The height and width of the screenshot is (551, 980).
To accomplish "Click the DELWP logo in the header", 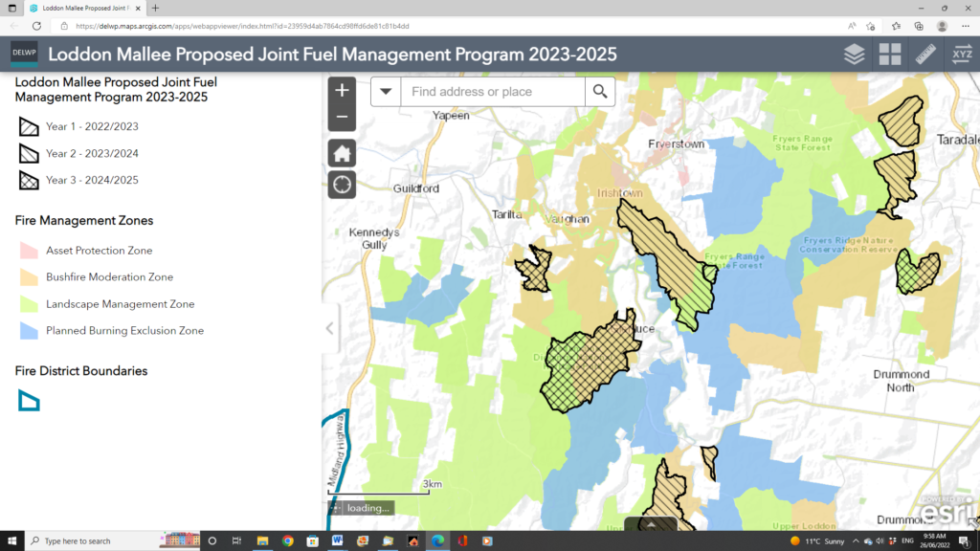I will pyautogui.click(x=22, y=54).
